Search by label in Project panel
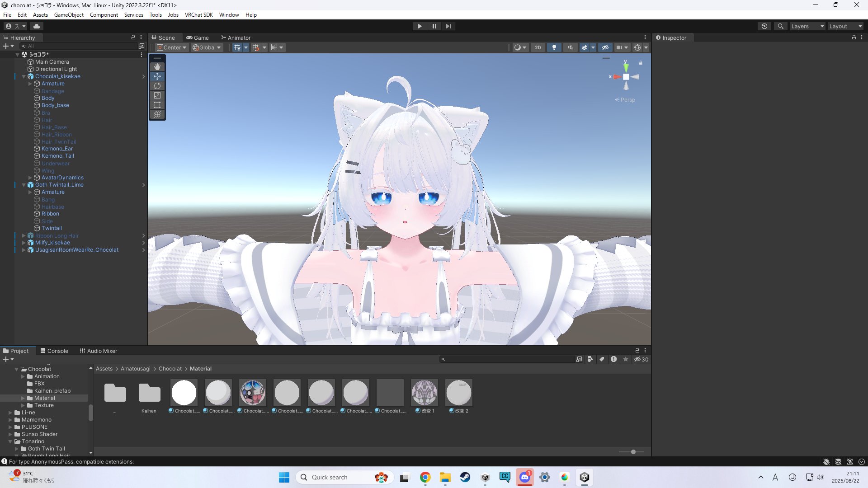This screenshot has width=868, height=488. pyautogui.click(x=602, y=360)
